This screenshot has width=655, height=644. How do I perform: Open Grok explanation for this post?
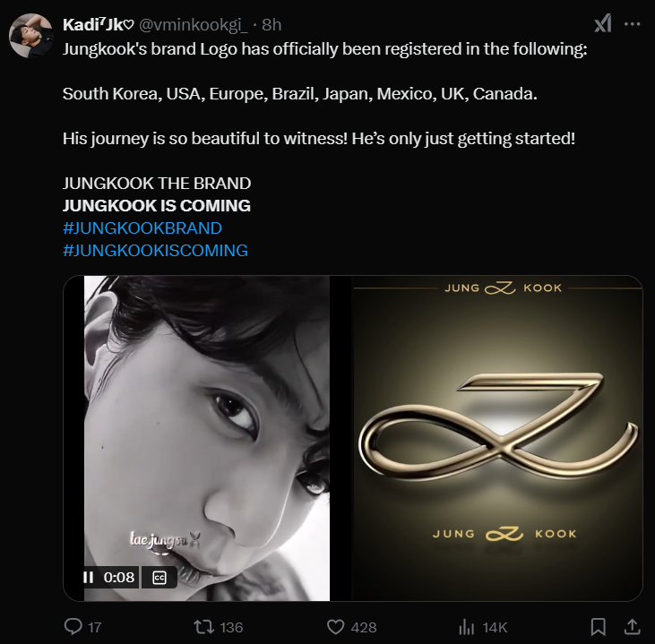603,24
